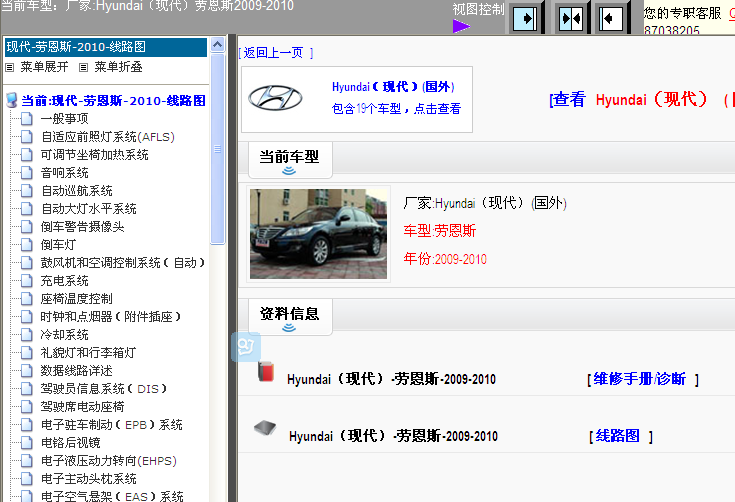The image size is (735, 502).
Task: Select 自动大灯水平系统 in the tree
Action: coord(89,209)
